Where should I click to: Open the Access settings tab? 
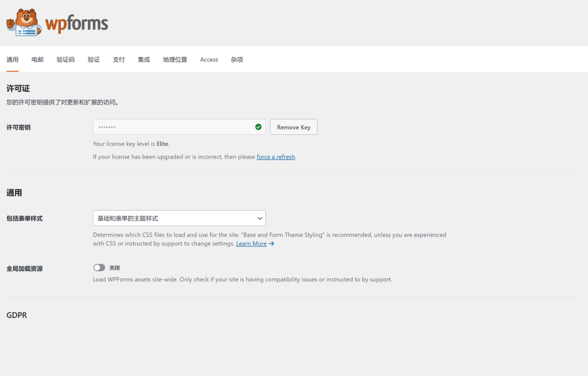tap(208, 59)
